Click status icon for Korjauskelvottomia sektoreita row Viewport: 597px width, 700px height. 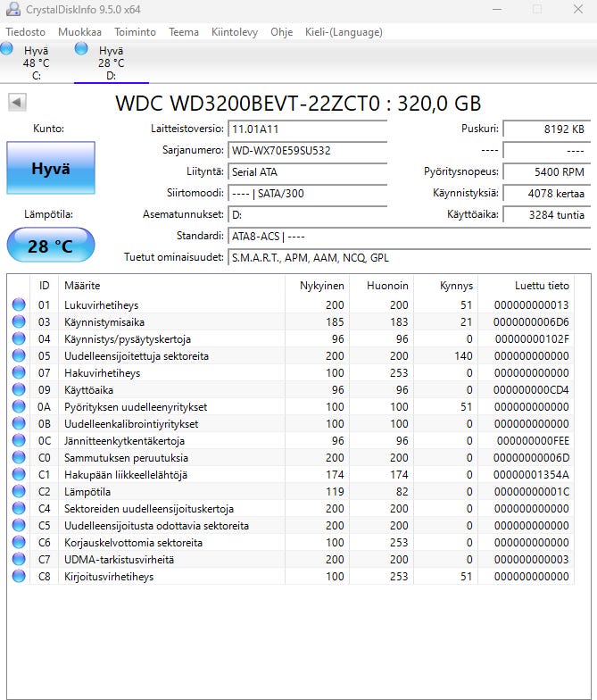(19, 542)
